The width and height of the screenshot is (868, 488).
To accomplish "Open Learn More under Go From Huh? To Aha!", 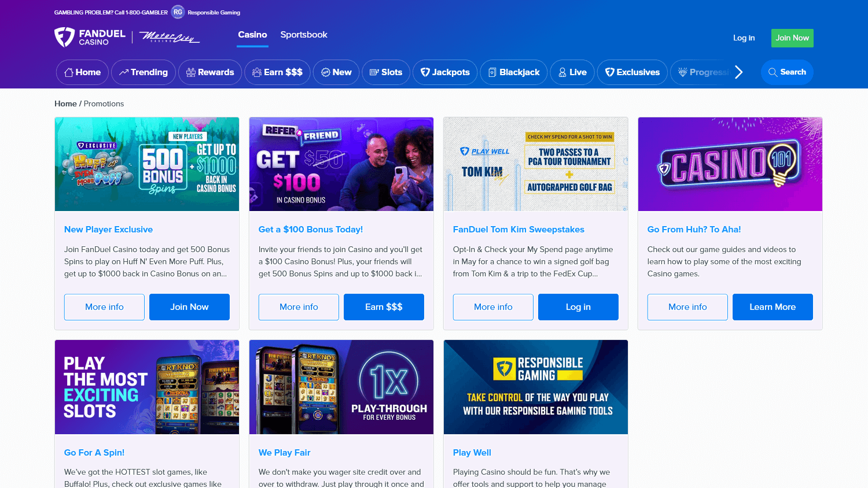I will 773,307.
